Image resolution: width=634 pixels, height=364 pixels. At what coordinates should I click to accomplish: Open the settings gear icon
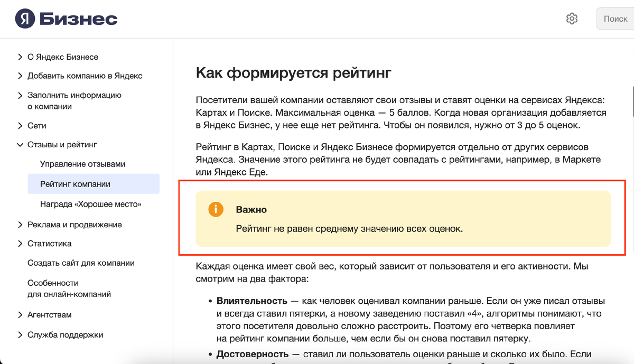point(572,19)
